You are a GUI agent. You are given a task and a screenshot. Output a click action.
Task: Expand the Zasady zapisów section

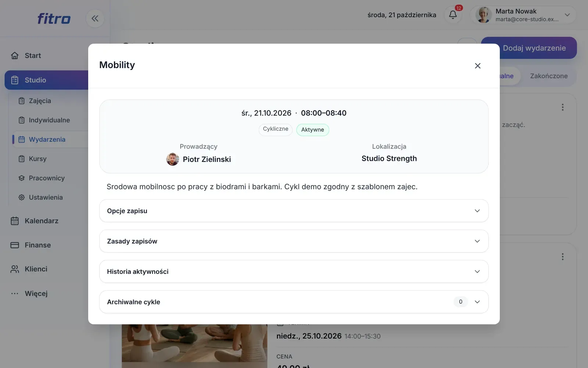[x=294, y=241]
